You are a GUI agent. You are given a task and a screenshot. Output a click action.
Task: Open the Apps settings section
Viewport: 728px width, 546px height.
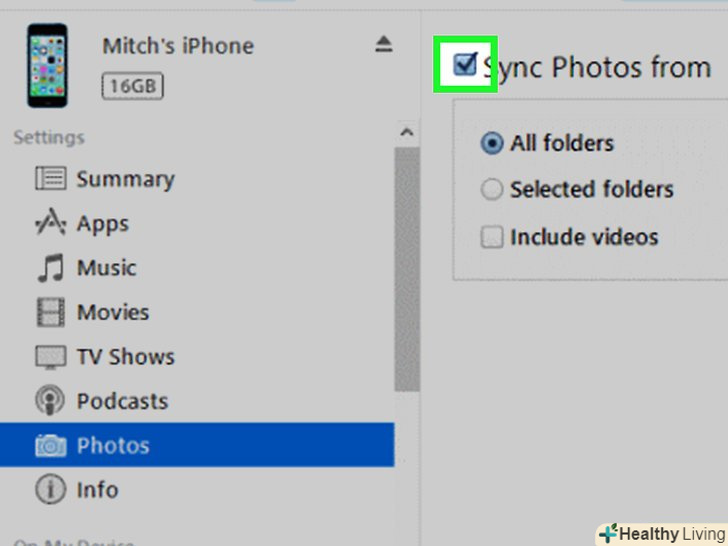[x=197, y=223]
